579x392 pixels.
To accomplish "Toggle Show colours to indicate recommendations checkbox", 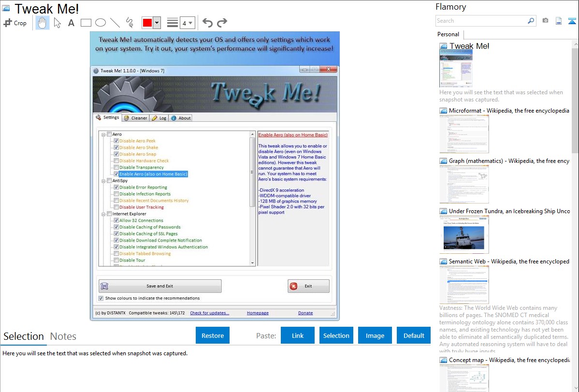I will click(101, 298).
